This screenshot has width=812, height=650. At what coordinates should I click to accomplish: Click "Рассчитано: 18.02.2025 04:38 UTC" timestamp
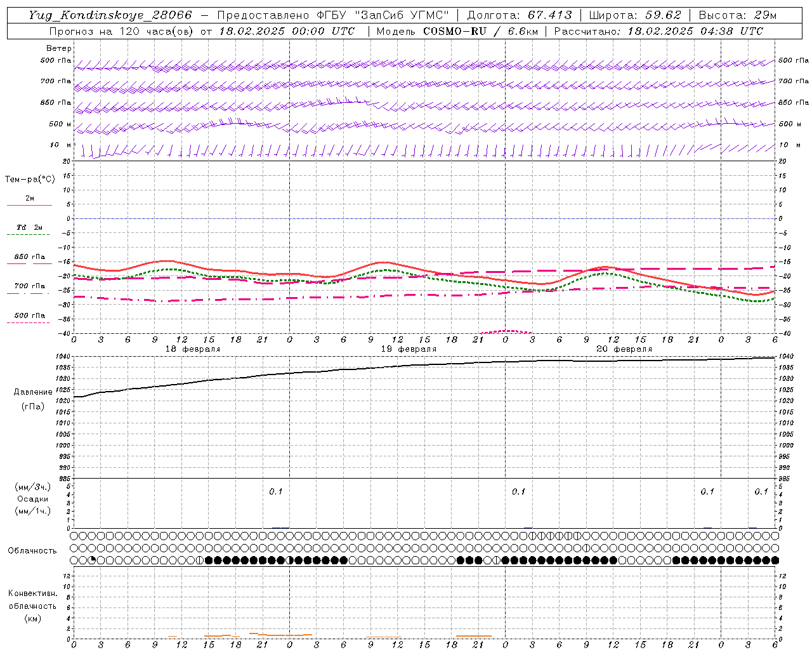[x=658, y=31]
